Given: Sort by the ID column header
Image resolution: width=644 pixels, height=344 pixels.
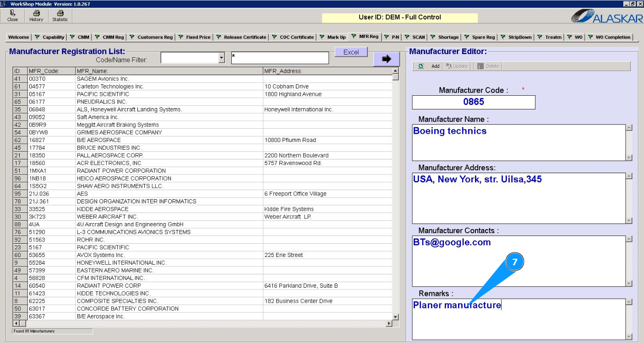Looking at the screenshot, I should [x=20, y=71].
